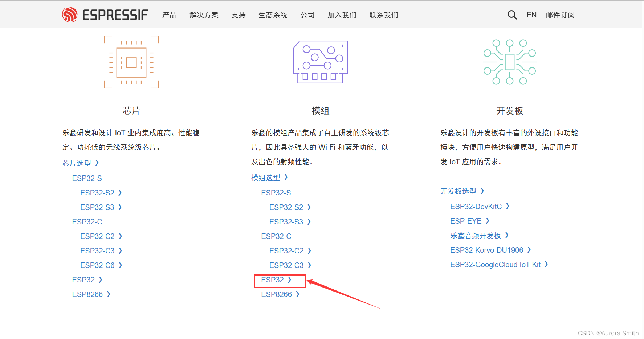Open 开发板选型 link
644x339 pixels.
tap(462, 191)
